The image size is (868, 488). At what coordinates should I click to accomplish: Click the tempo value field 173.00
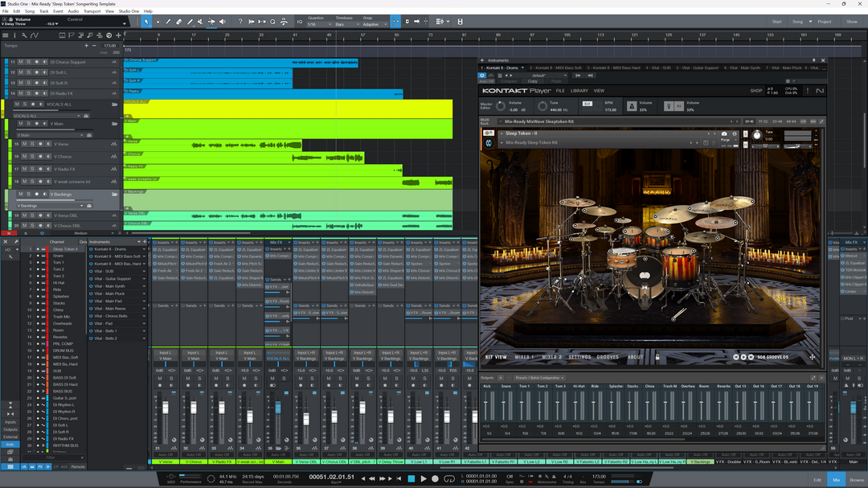[x=109, y=45]
